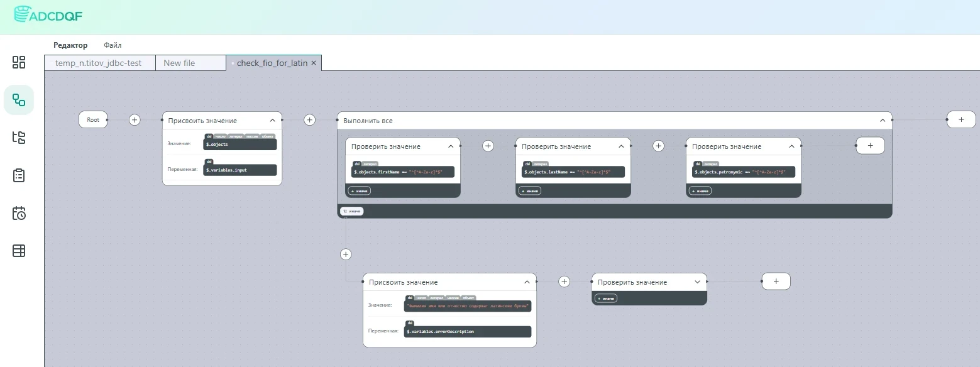Choose the число type above $.objects
Screen dimensions: 980x367
219,136
